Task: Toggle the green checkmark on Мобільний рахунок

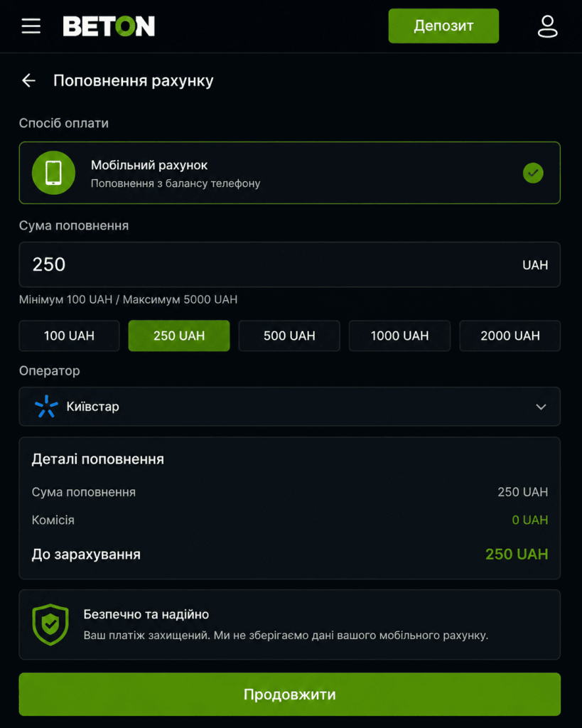Action: click(x=533, y=173)
